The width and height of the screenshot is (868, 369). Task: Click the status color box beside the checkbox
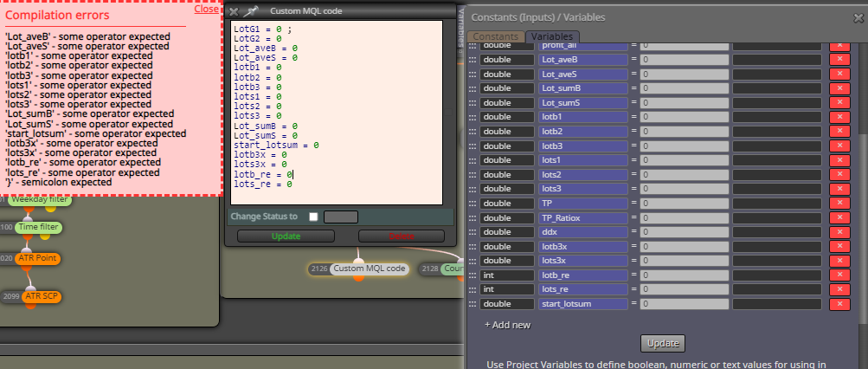(x=341, y=217)
